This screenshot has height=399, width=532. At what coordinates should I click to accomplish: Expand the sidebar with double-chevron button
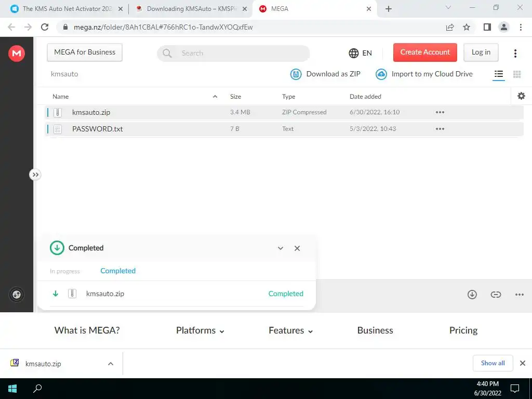(x=35, y=175)
